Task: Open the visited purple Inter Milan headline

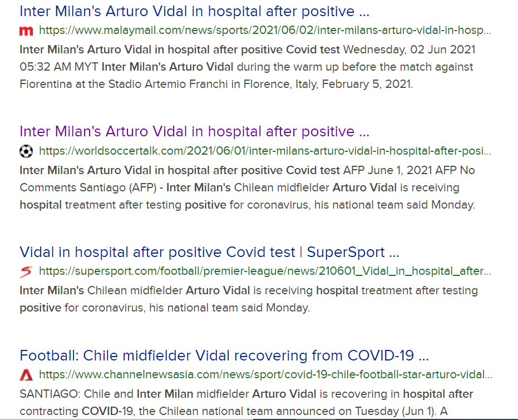Action: (194, 131)
